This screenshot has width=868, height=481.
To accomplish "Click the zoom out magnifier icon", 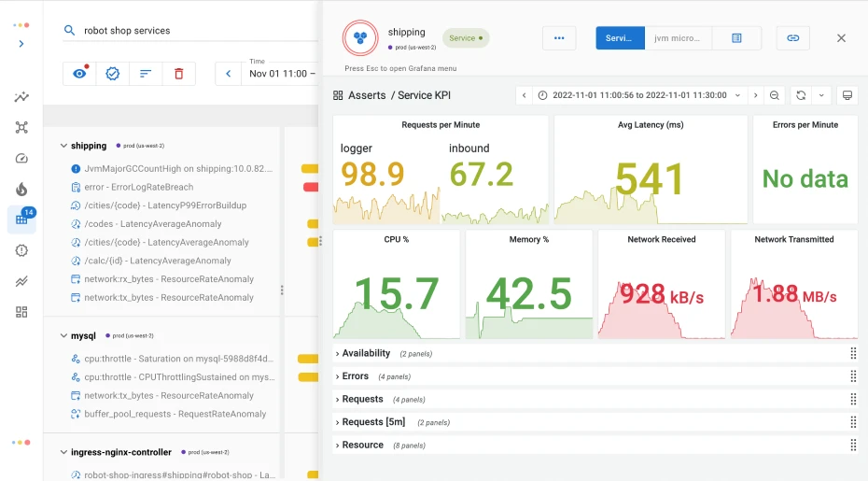I will tap(775, 95).
